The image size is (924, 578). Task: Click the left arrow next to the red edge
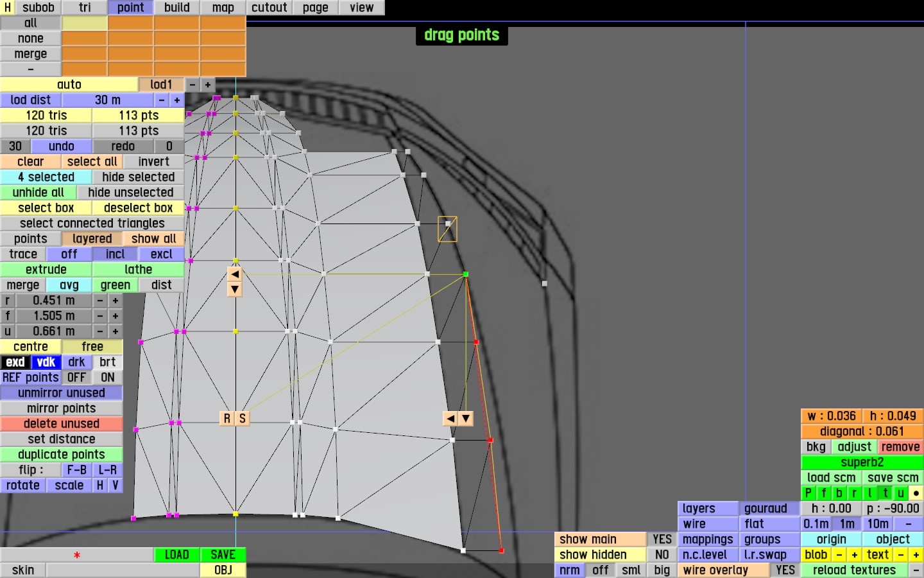coord(450,419)
